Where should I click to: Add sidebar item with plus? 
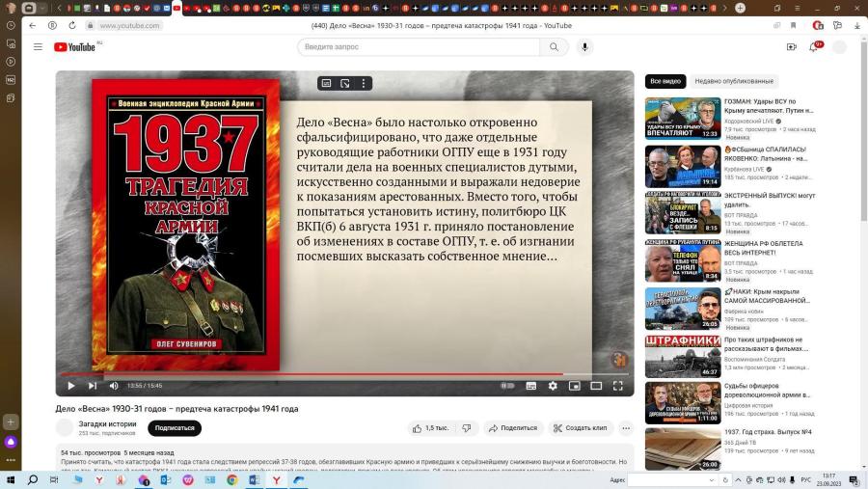click(x=11, y=422)
